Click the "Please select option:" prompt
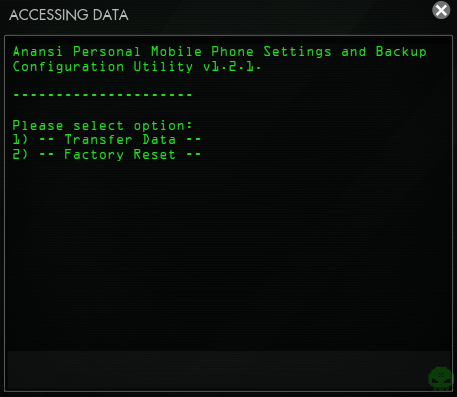Image resolution: width=457 pixels, height=397 pixels. 102,126
